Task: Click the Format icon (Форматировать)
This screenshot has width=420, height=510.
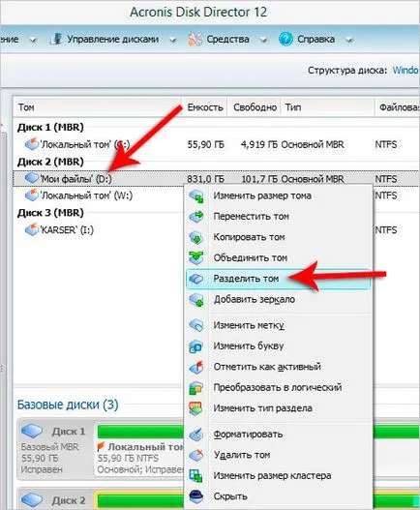Action: [x=196, y=435]
